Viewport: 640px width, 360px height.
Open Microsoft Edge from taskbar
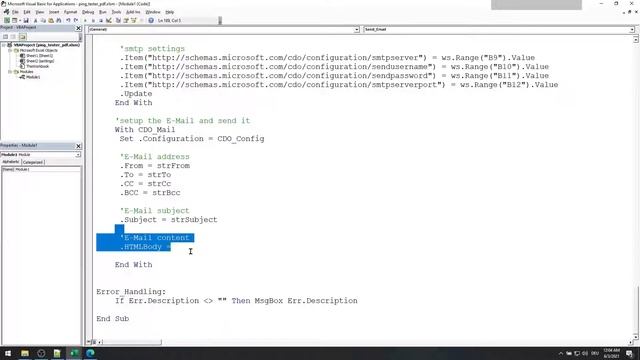coord(90,353)
